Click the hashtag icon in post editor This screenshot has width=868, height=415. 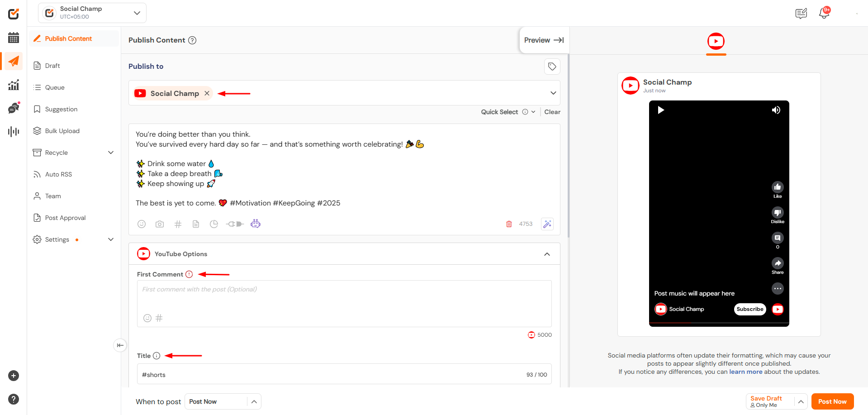coord(178,224)
